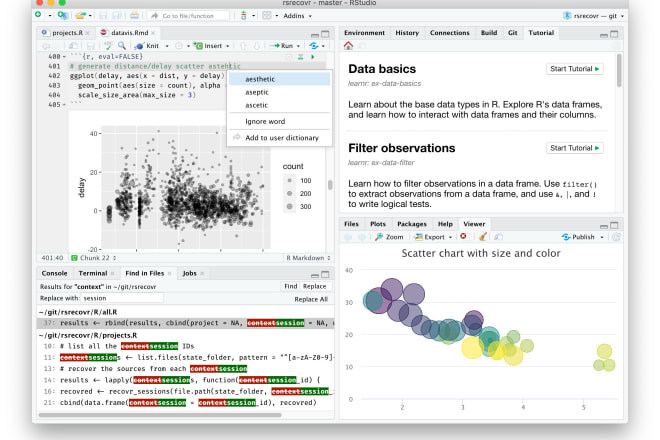This screenshot has height=440, width=660.
Task: Open the R Markdown file type dropdown
Action: point(308,258)
